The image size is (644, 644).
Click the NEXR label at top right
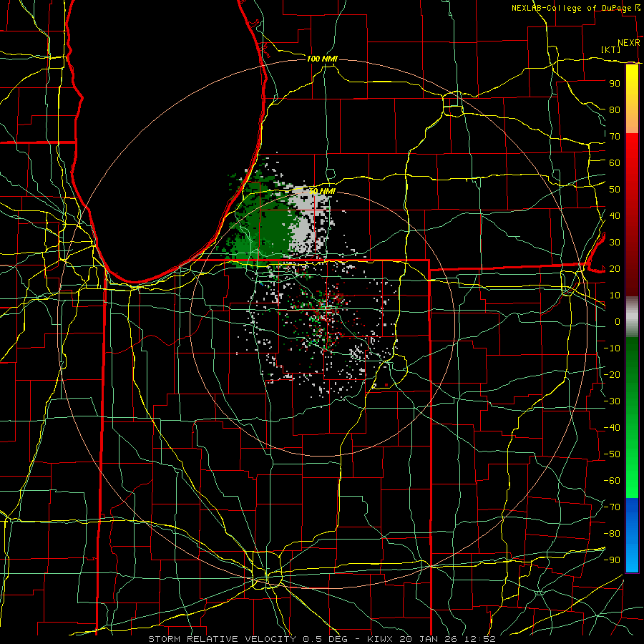(x=629, y=43)
